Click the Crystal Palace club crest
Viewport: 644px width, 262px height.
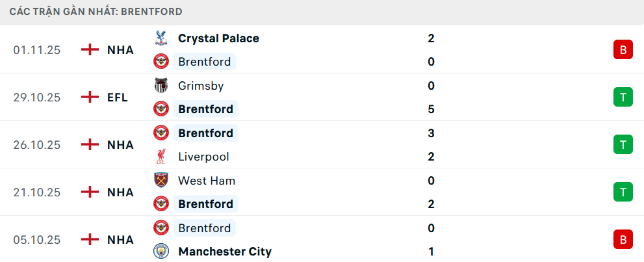(161, 38)
